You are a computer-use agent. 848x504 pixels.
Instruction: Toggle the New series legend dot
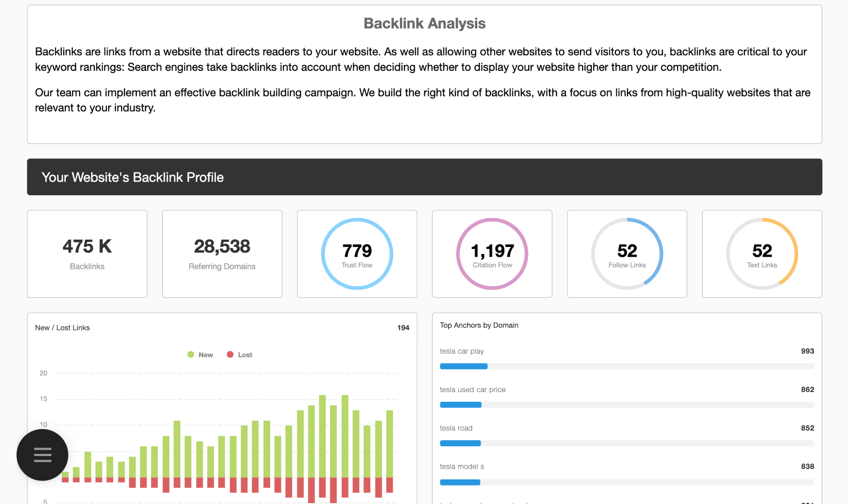[x=191, y=355]
